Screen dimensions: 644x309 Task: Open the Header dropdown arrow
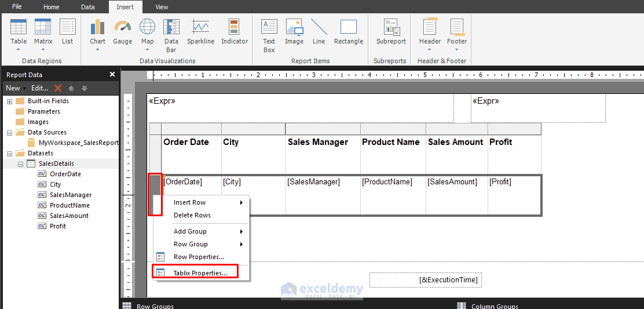[x=430, y=50]
